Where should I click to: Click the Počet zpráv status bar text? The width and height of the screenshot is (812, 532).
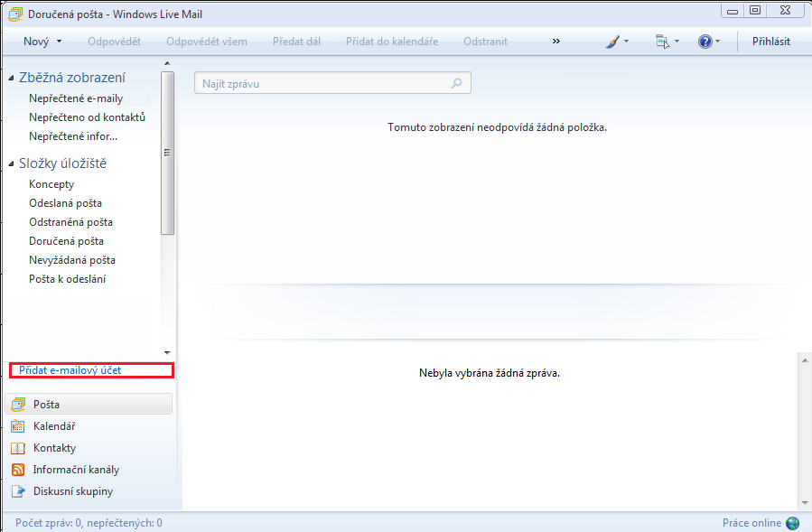[89, 523]
